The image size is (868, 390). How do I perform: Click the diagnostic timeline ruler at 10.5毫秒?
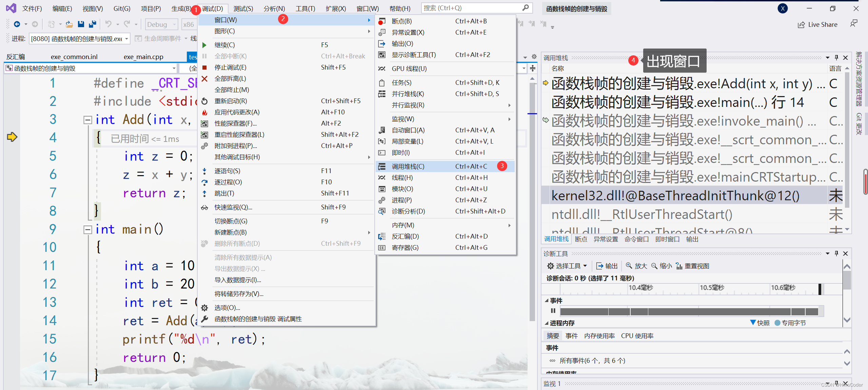click(x=711, y=288)
